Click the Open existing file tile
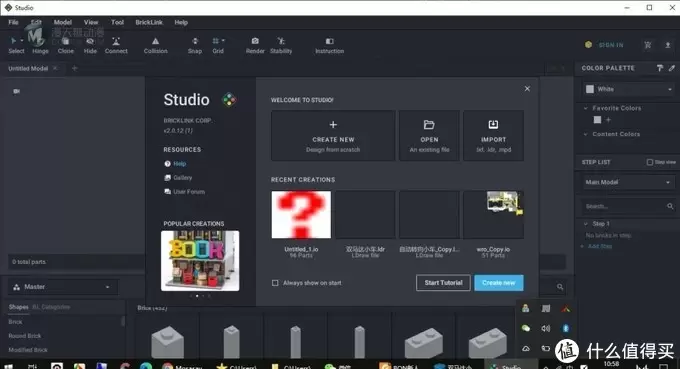The width and height of the screenshot is (680, 369). coord(429,136)
